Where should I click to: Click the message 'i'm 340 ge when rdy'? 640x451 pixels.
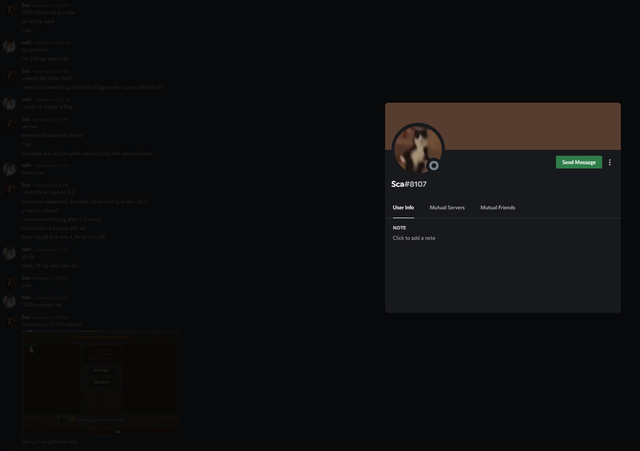[x=45, y=59]
